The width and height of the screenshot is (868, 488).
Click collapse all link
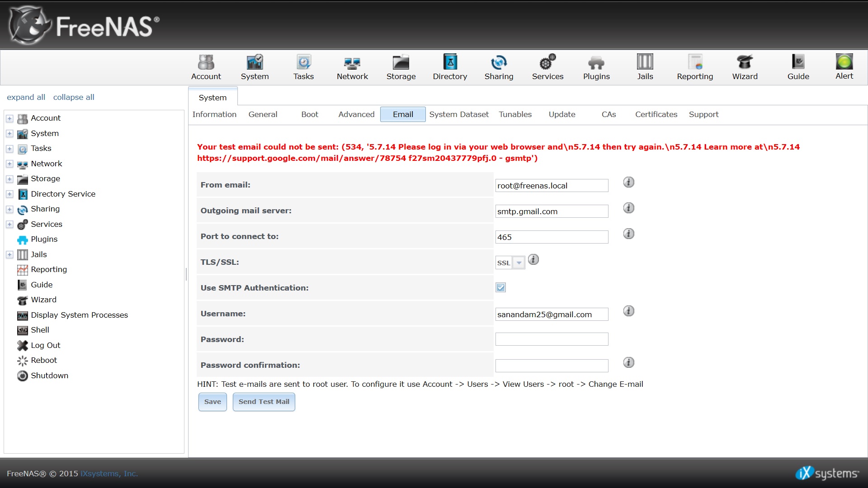[74, 97]
